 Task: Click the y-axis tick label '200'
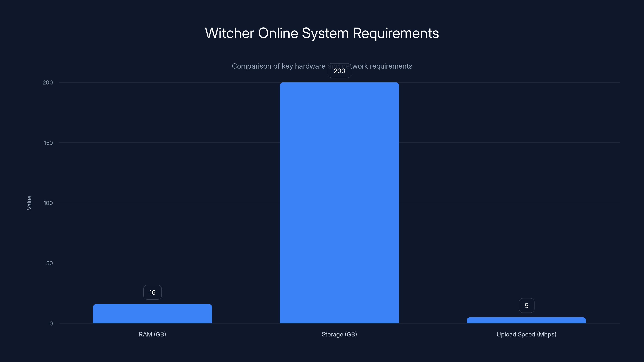click(48, 82)
